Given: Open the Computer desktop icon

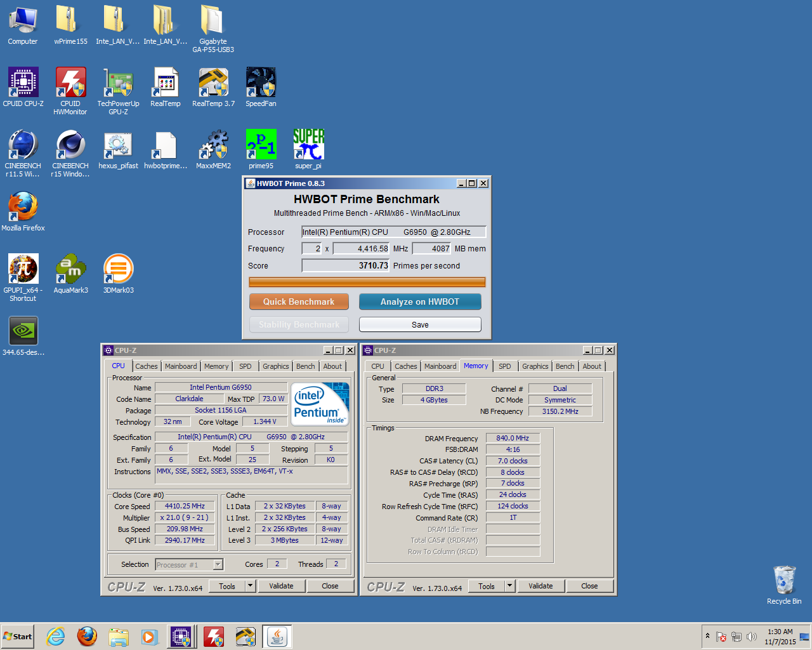Looking at the screenshot, I should pos(23,25).
